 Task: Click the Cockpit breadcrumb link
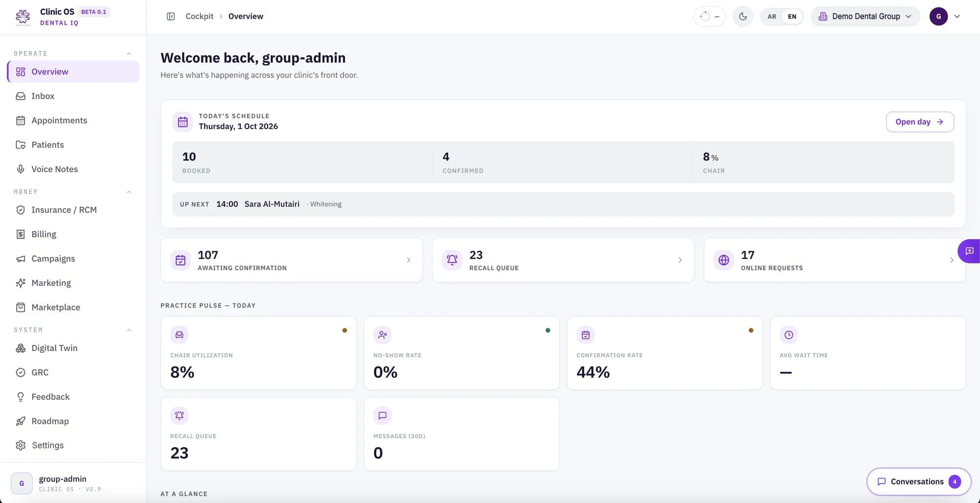click(199, 17)
